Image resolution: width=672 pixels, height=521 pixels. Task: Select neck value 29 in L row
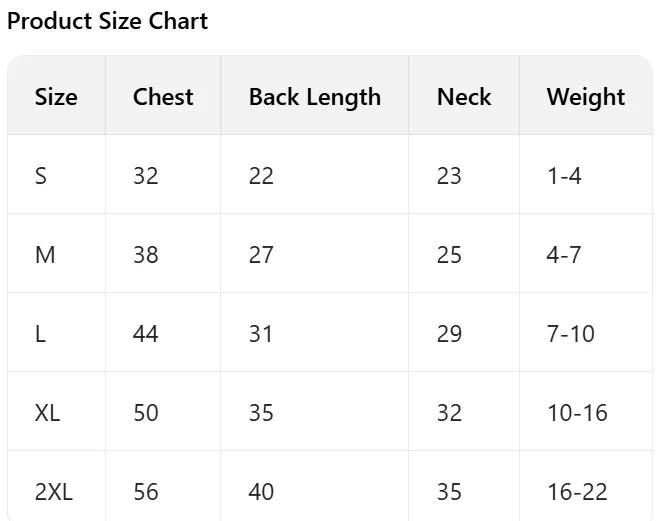click(x=449, y=333)
